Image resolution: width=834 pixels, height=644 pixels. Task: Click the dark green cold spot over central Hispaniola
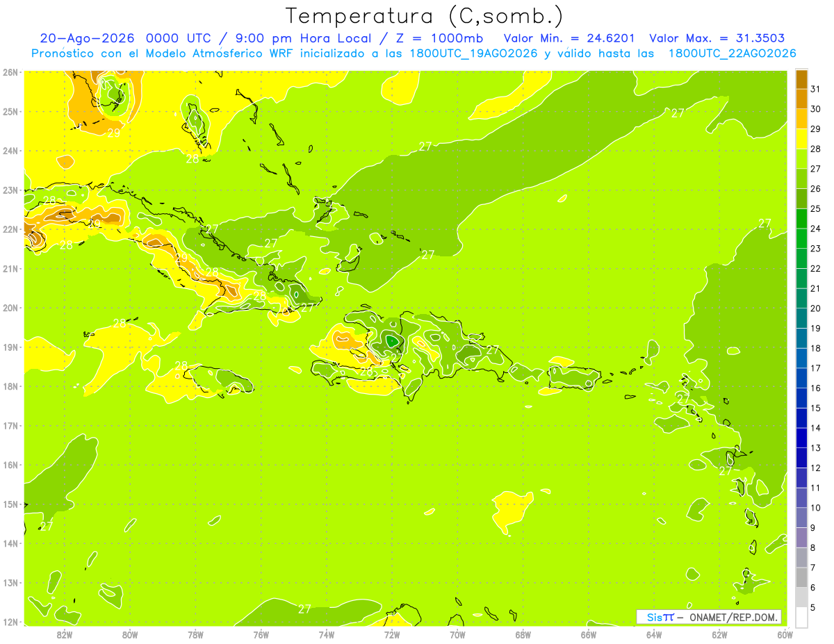[393, 341]
